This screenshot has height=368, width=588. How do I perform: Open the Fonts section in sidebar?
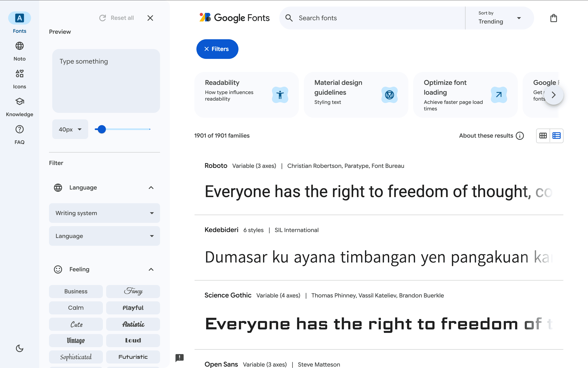19,23
